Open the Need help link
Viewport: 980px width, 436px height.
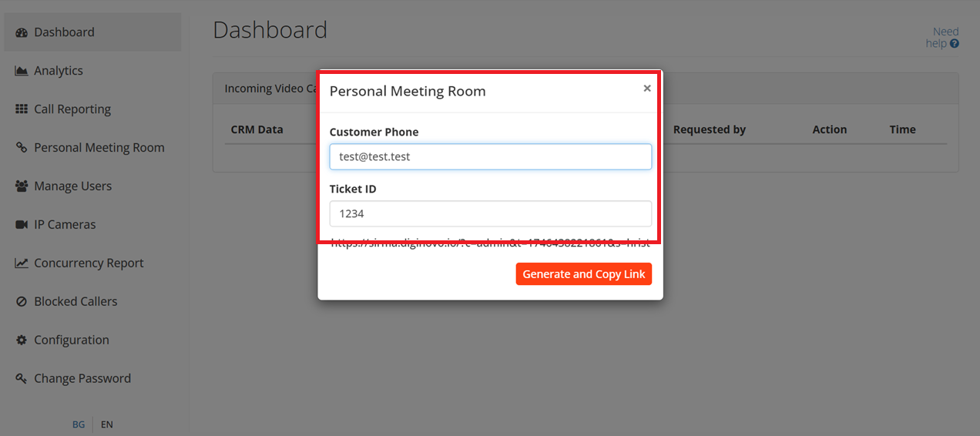point(942,38)
